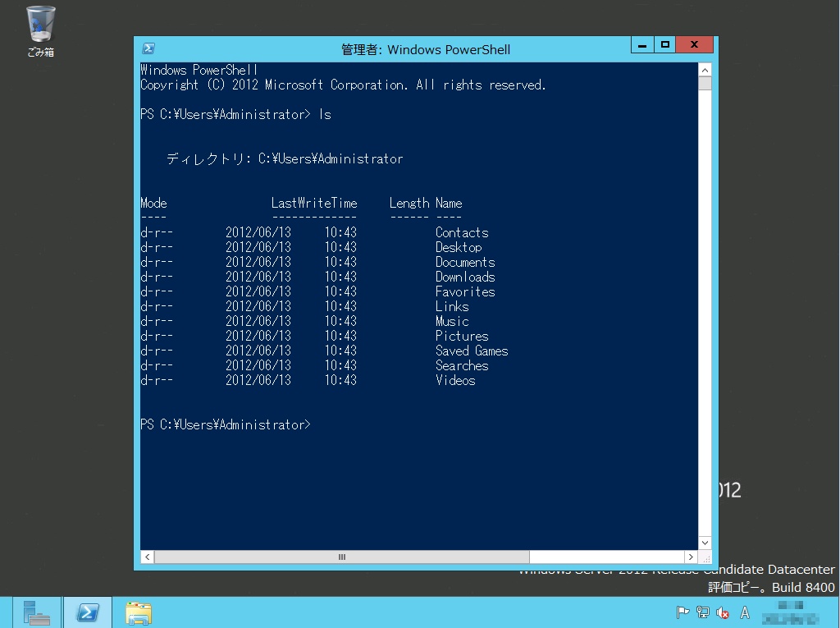Click the vertical scrollbar down arrow
This screenshot has width=840, height=628.
click(705, 543)
